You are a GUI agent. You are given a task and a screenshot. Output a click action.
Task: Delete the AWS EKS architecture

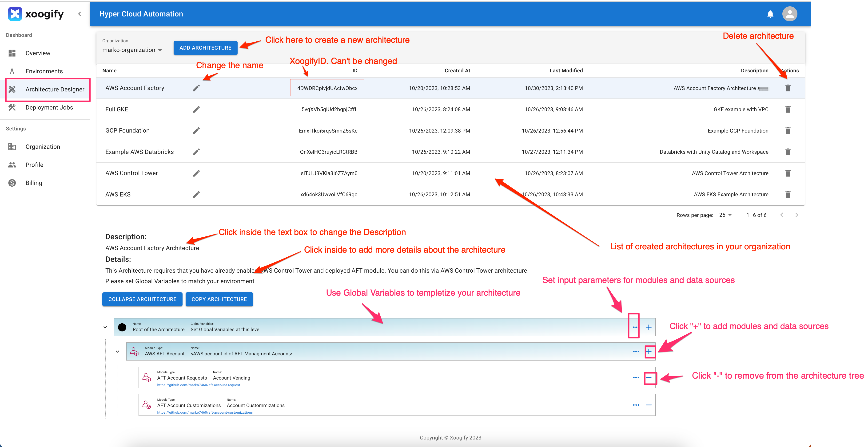click(x=788, y=194)
